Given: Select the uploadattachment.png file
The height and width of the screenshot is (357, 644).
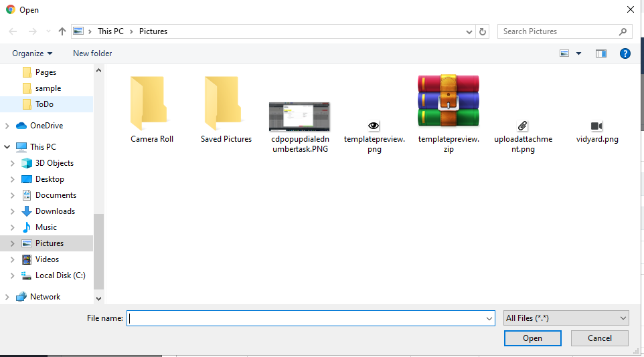Looking at the screenshot, I should click(523, 137).
